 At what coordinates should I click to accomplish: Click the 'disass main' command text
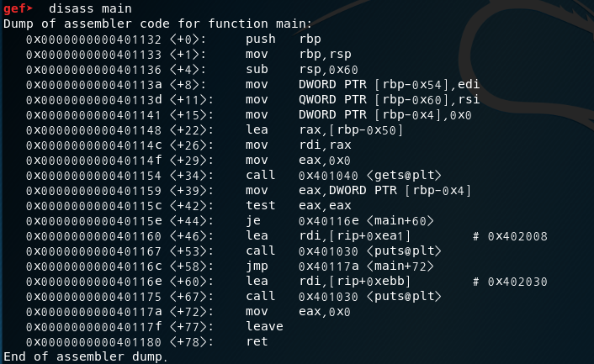(x=90, y=8)
